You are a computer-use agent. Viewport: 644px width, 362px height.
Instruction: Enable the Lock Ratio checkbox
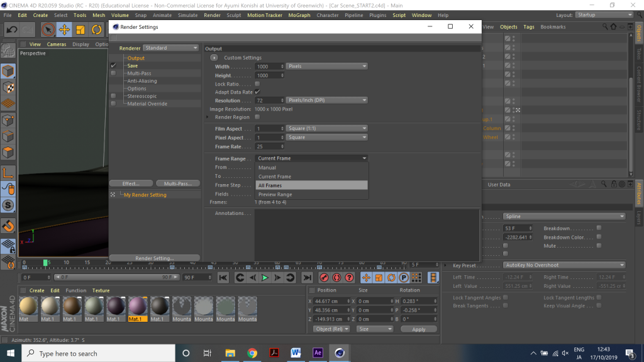click(x=257, y=84)
